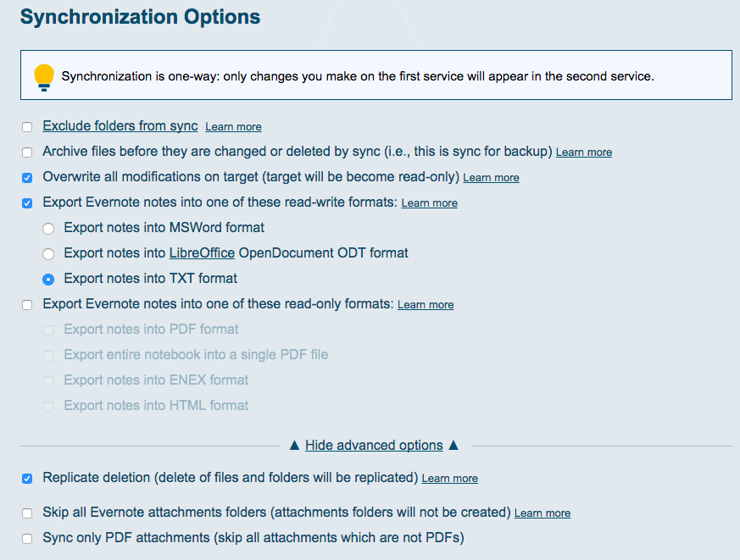Screen dimensions: 740x560
Task: Enable Skip all Evernote attachments folders
Action: pyautogui.click(x=27, y=513)
